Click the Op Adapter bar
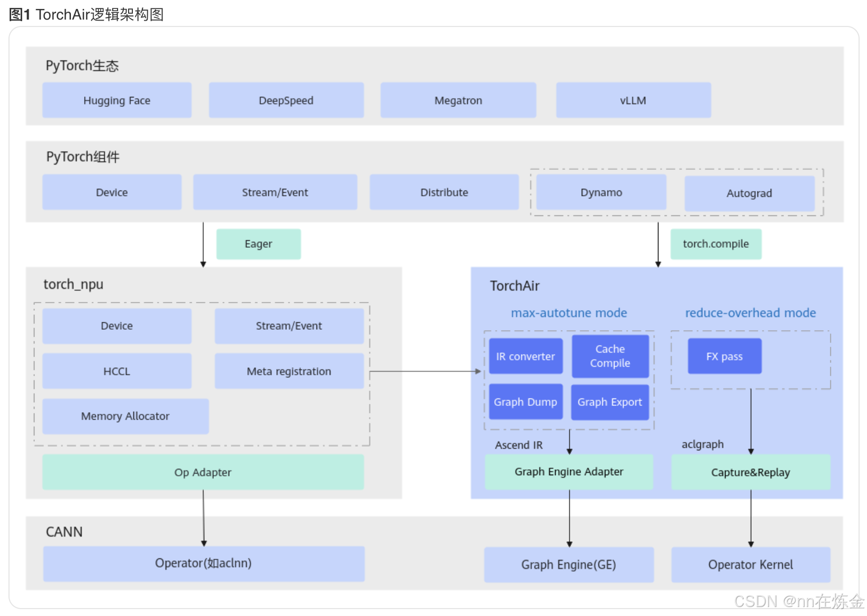 (x=203, y=472)
